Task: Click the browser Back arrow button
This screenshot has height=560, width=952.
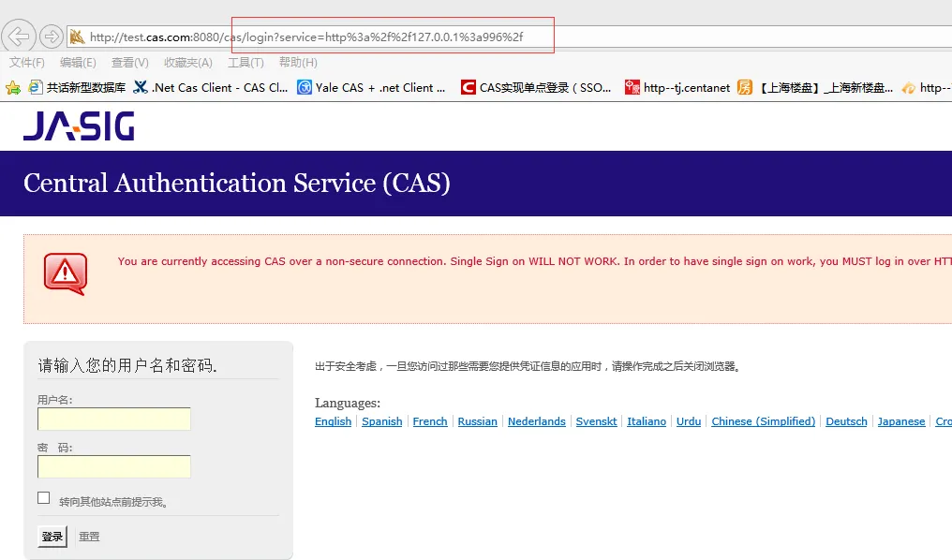Action: coord(19,37)
